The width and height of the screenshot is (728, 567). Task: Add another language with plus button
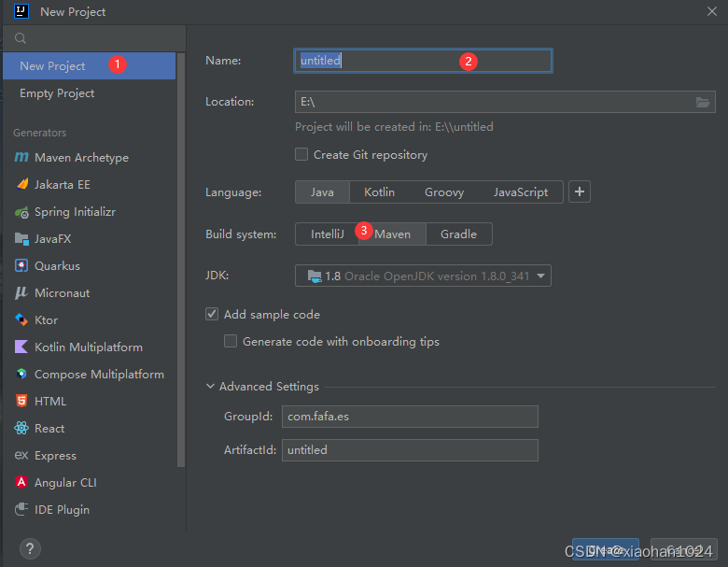[580, 191]
